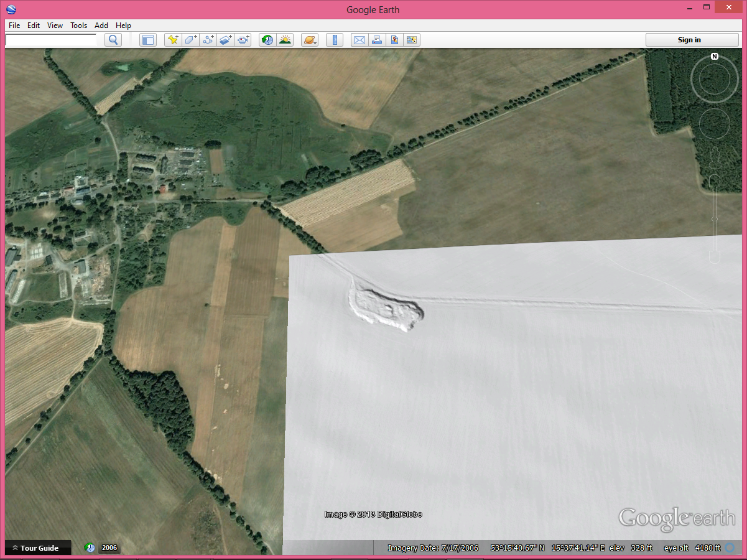Add a new placemark
The height and width of the screenshot is (560, 747).
pyautogui.click(x=172, y=40)
